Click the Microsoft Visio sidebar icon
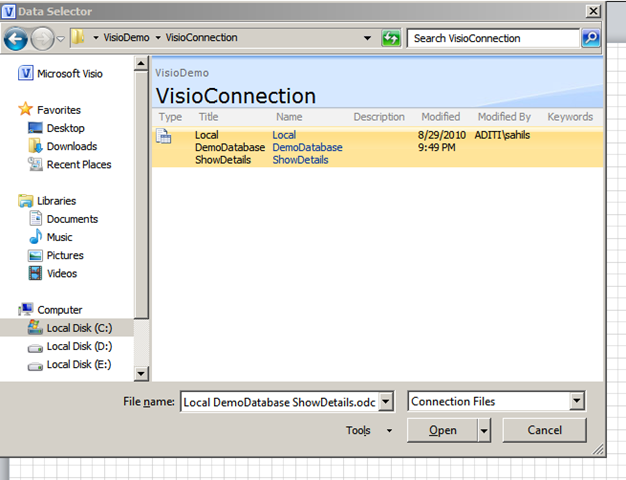 click(26, 73)
